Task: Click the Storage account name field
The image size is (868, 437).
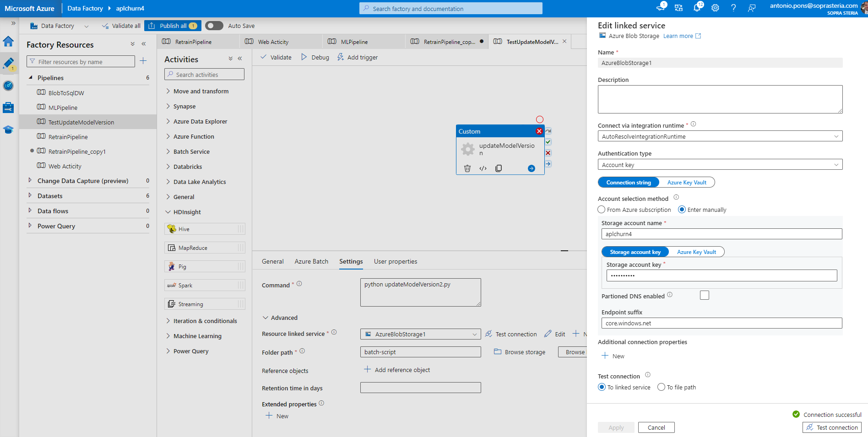Action: [722, 234]
